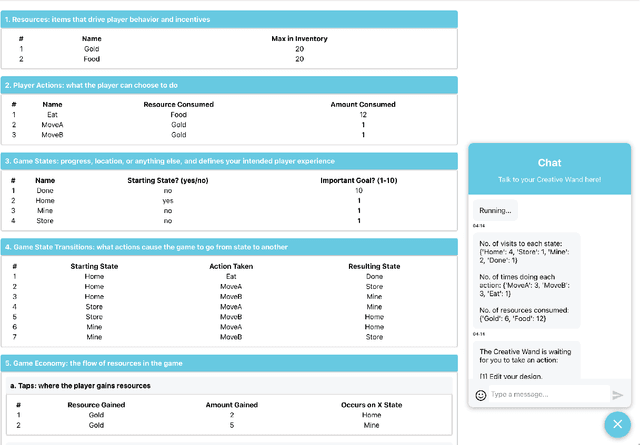Edit the Eat action's Amount Consumed value 12
The height and width of the screenshot is (445, 640).
tap(362, 115)
